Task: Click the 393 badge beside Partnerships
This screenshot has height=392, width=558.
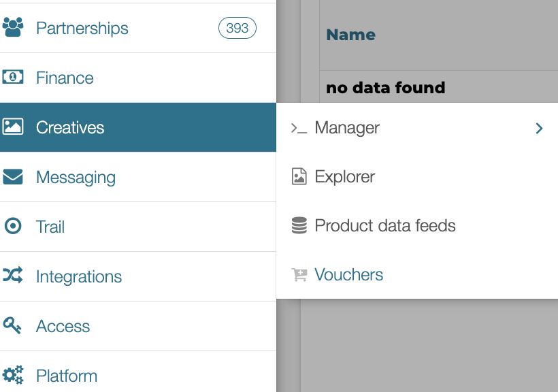Action: coord(237,28)
